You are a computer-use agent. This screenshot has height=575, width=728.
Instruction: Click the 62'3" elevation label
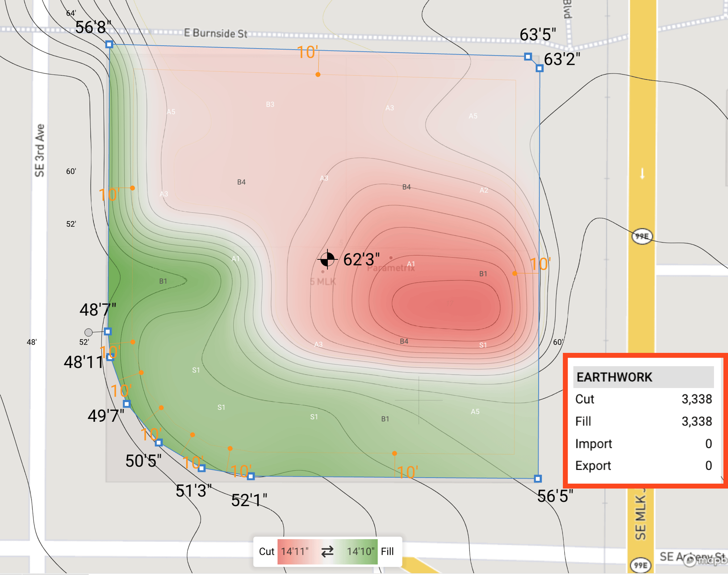361,259
